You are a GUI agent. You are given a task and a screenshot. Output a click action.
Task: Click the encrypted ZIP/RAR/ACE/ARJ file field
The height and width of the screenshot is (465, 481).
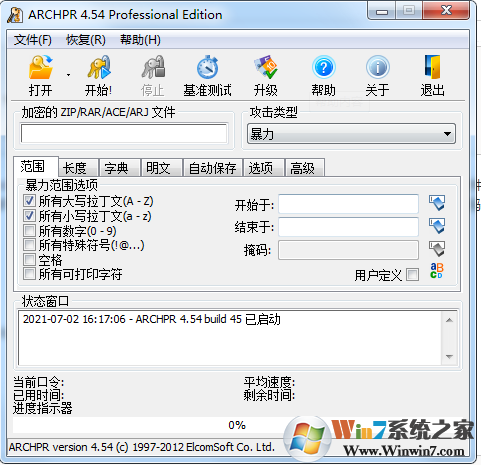pyautogui.click(x=124, y=134)
